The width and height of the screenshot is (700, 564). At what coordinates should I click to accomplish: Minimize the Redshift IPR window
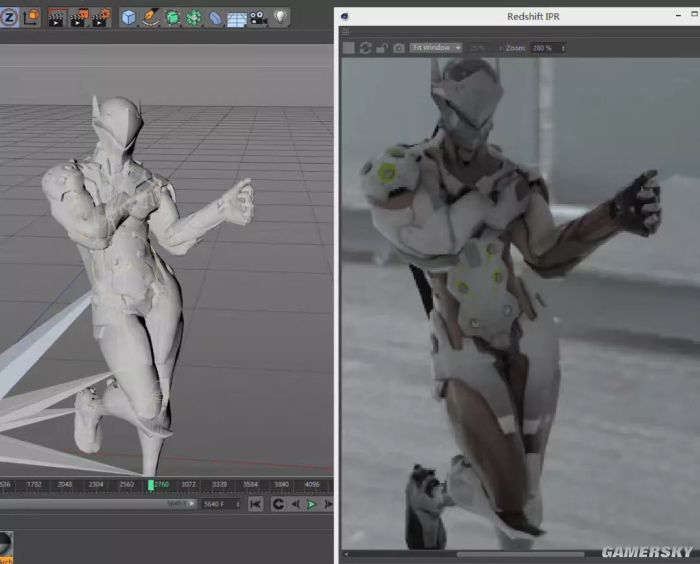pyautogui.click(x=678, y=15)
